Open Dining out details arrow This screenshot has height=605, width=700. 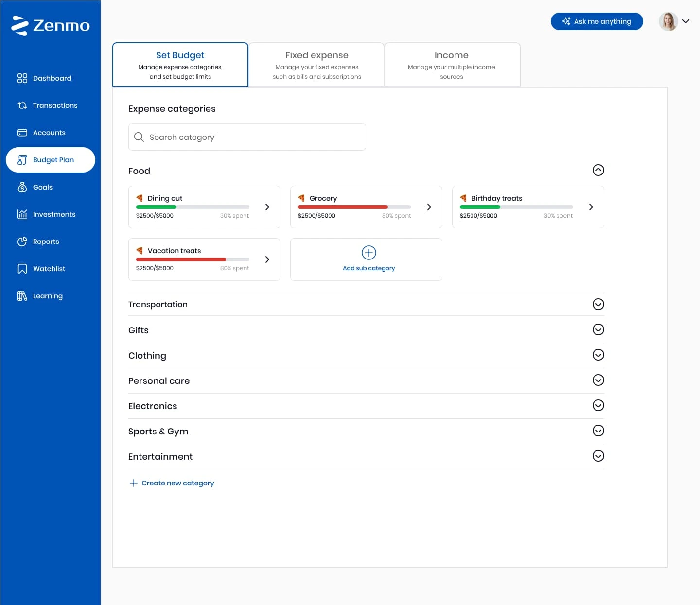(267, 207)
